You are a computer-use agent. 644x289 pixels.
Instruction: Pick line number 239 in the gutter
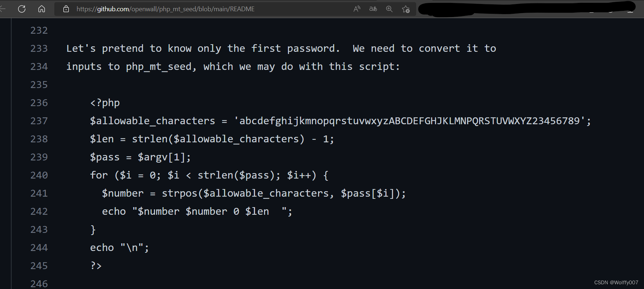coord(39,157)
